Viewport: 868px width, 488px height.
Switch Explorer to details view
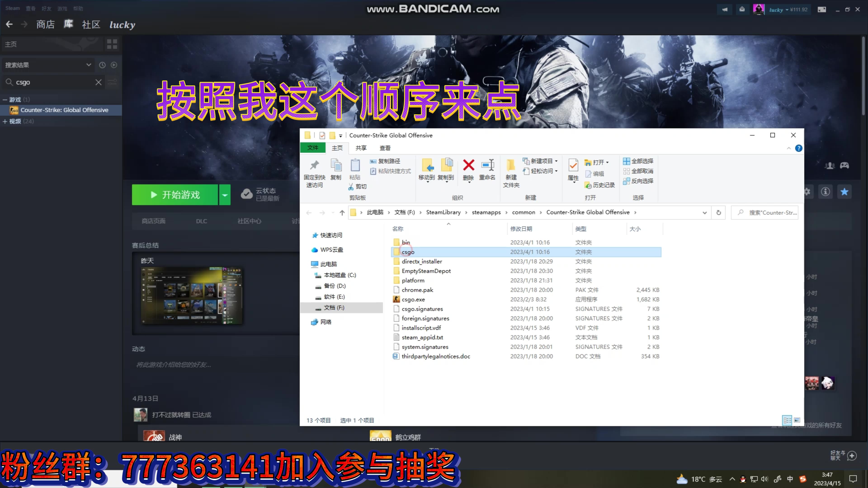tap(787, 420)
